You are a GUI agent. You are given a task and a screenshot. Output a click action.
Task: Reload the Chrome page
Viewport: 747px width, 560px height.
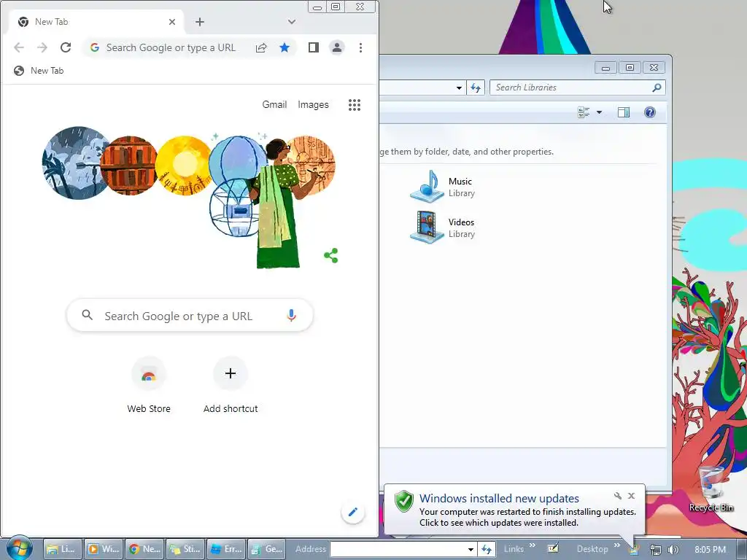[66, 47]
